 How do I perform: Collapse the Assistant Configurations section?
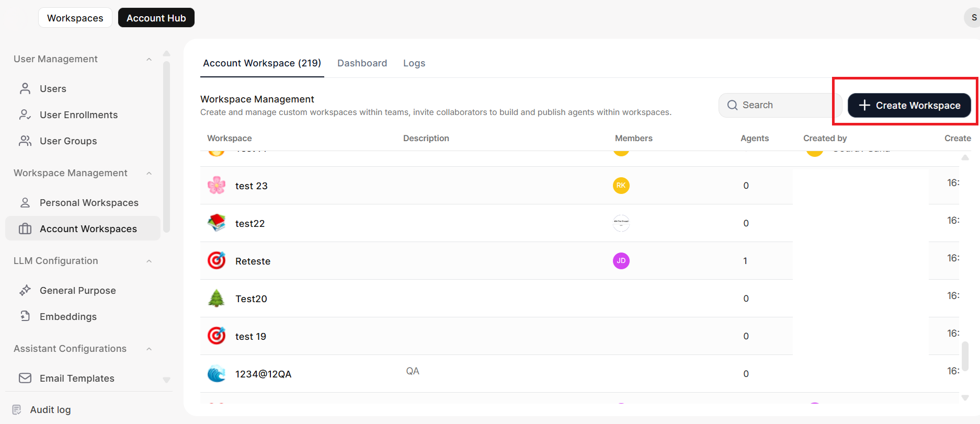149,349
